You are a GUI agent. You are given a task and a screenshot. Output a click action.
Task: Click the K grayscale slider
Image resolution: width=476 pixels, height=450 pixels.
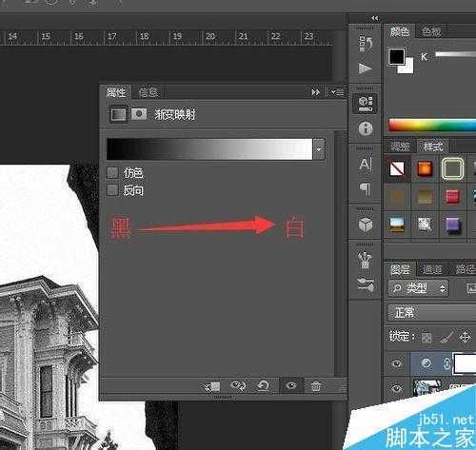pos(456,54)
